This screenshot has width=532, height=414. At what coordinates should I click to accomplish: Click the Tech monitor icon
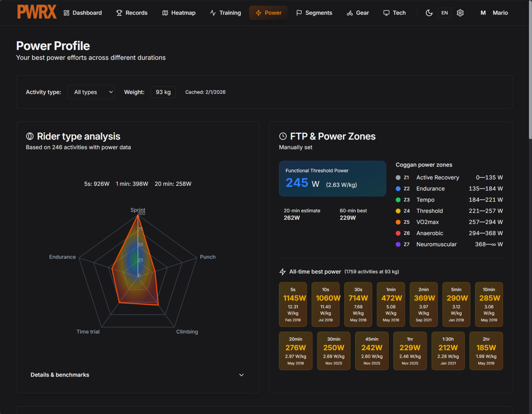[386, 13]
